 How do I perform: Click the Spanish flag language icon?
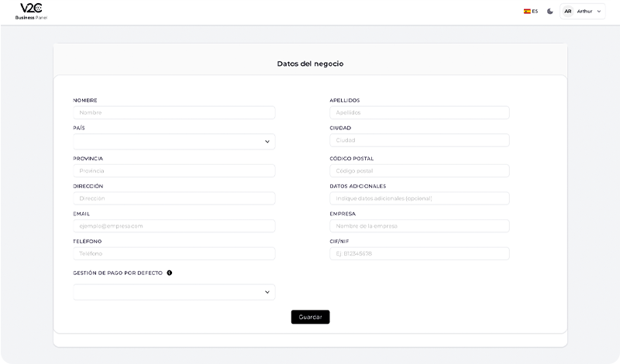click(x=527, y=12)
